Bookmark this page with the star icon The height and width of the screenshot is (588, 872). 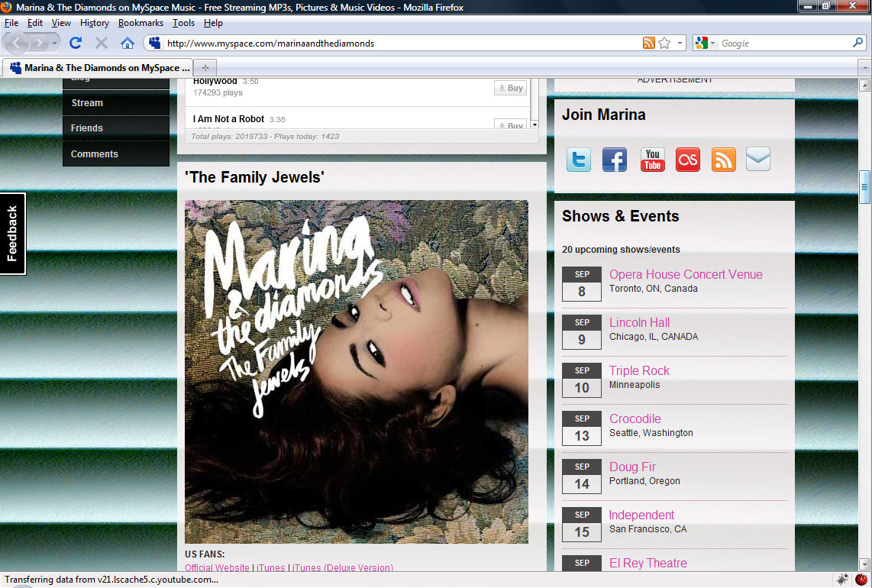pos(664,43)
